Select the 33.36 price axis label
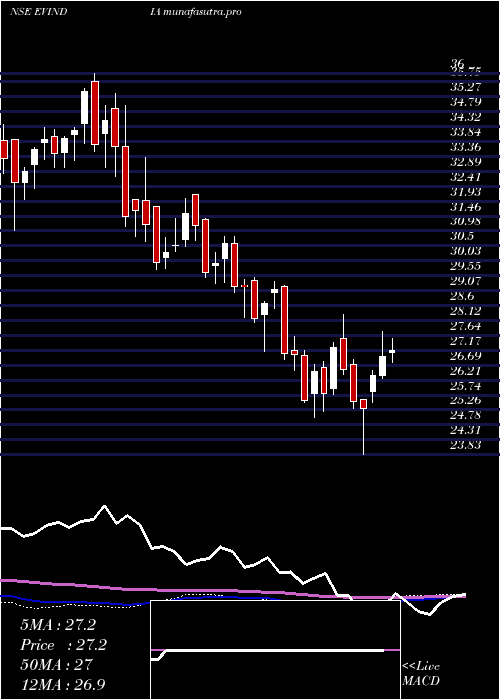The width and height of the screenshot is (500, 700). point(466,147)
